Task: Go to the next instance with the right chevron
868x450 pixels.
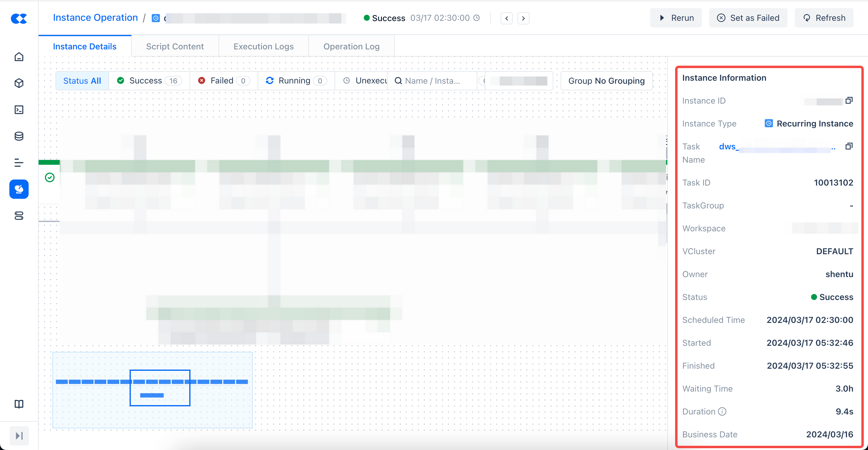Action: 523,18
